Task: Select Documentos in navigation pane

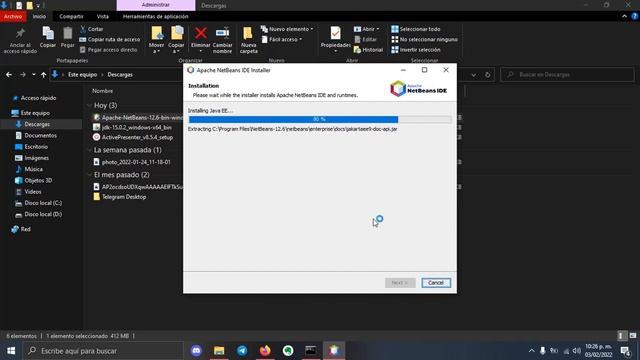Action: pyautogui.click(x=40, y=136)
